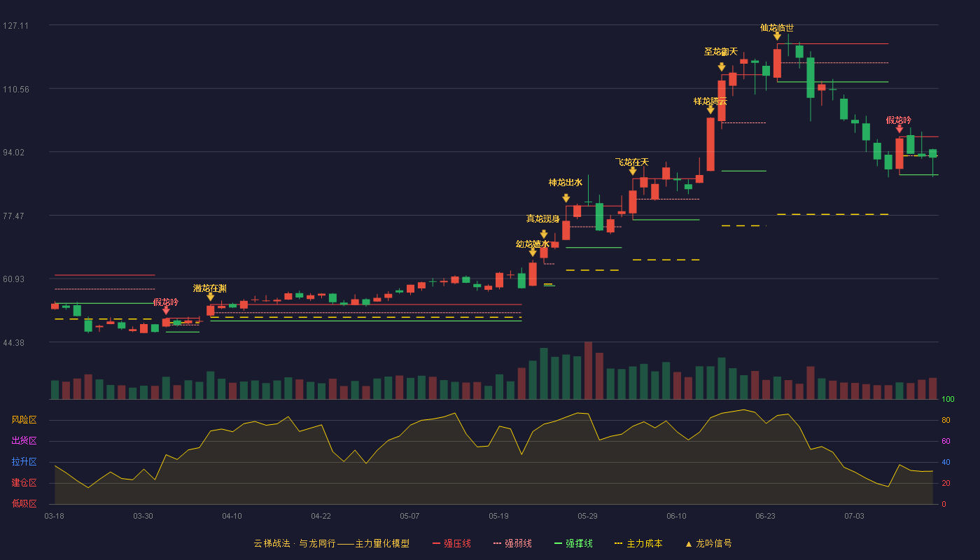Disable the 主力成本 legend series
980x560 pixels.
pyautogui.click(x=638, y=543)
